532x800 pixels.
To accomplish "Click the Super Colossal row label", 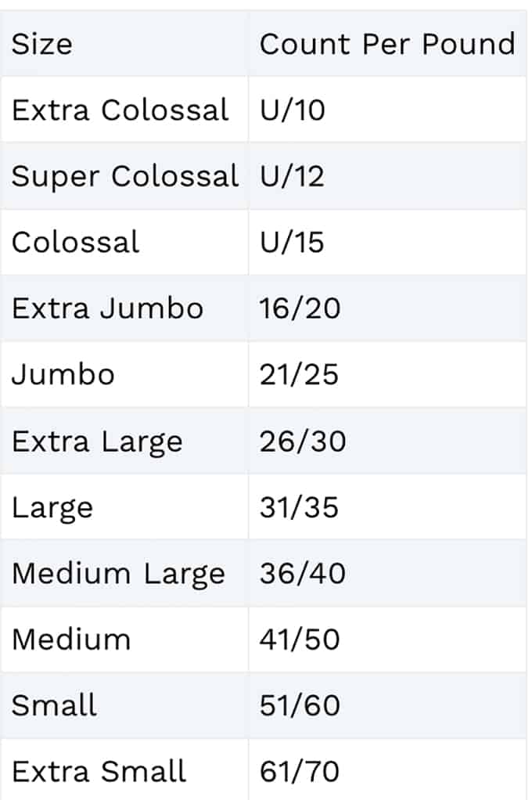I will tap(125, 177).
